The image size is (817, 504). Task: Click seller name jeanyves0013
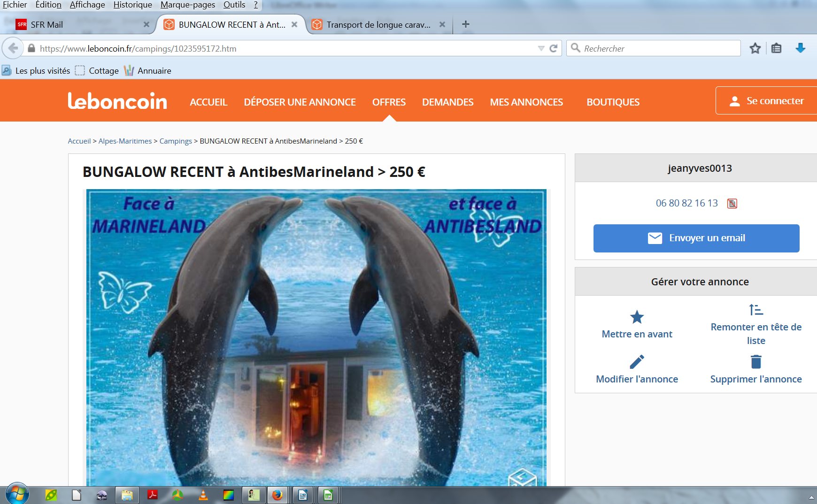(x=700, y=168)
